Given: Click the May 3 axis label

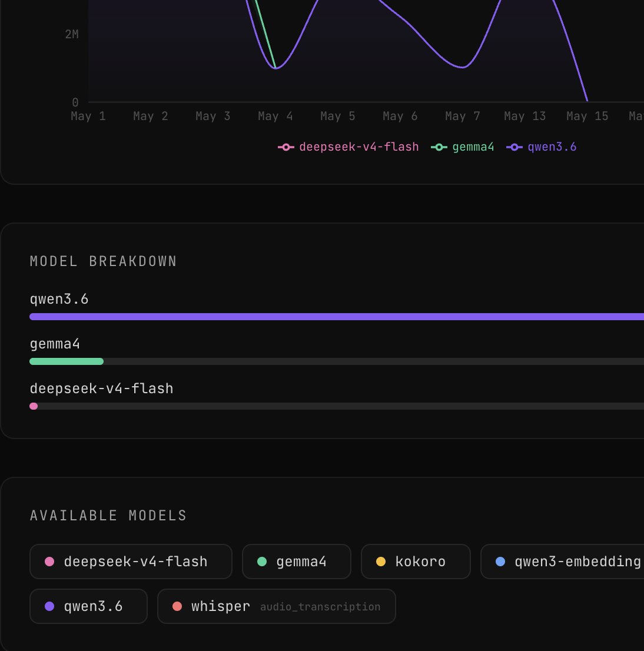Looking at the screenshot, I should click(213, 117).
